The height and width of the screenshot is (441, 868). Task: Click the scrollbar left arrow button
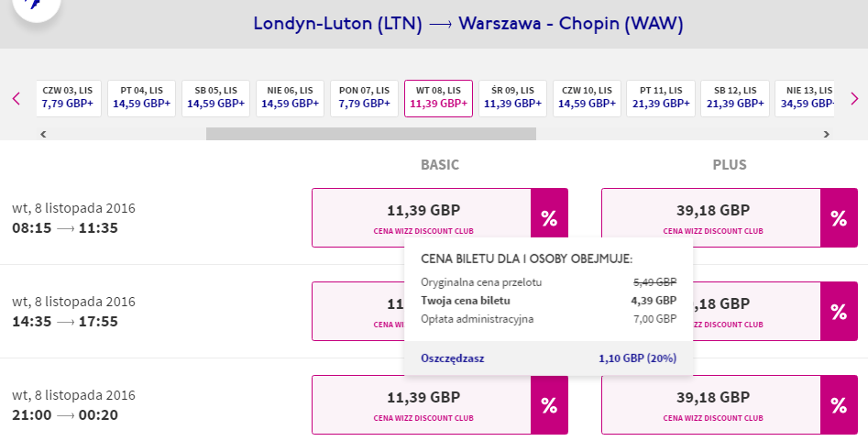pyautogui.click(x=43, y=134)
